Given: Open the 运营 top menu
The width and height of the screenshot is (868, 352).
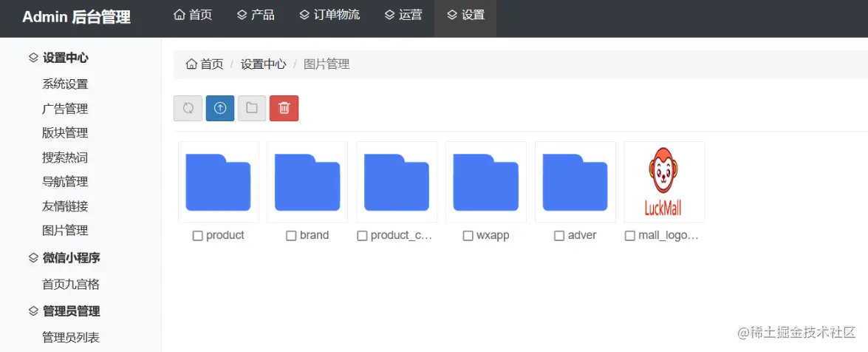Looking at the screenshot, I should [x=403, y=15].
